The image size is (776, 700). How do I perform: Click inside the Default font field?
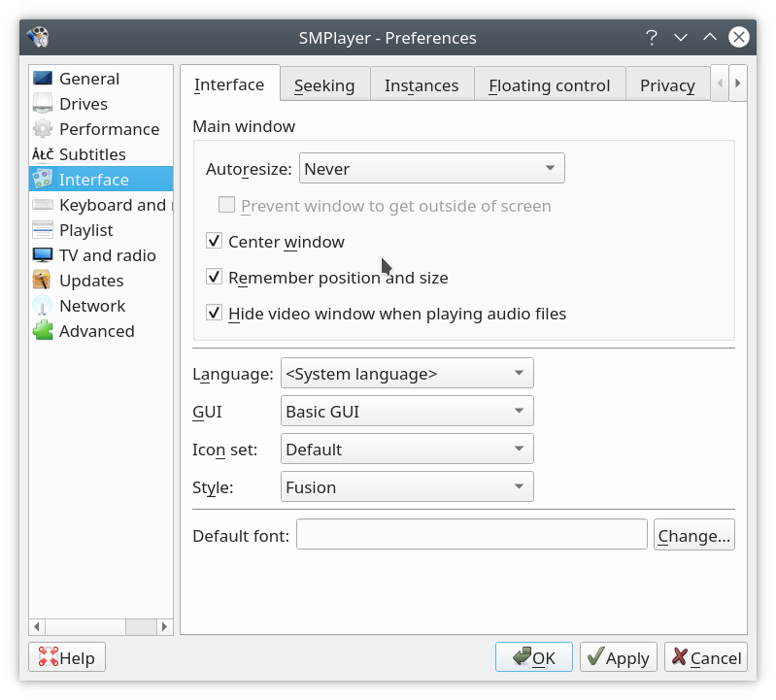(471, 535)
